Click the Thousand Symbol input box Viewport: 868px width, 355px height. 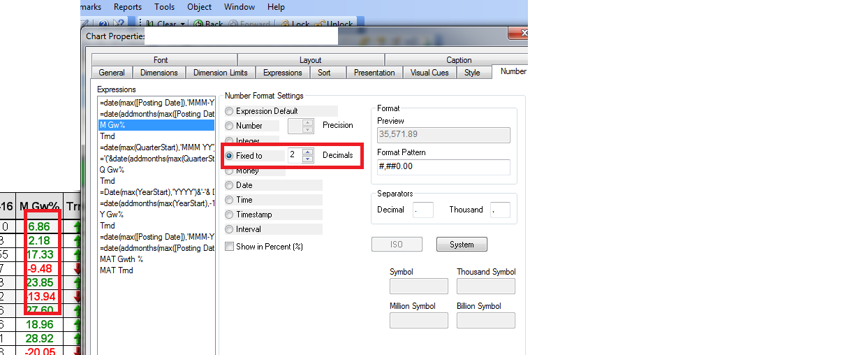pos(486,286)
